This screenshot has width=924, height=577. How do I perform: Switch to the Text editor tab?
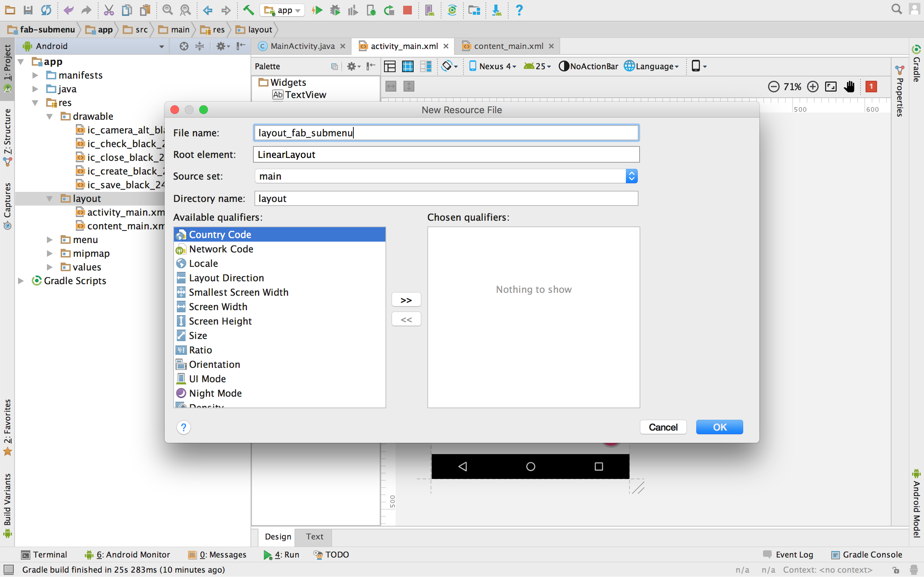point(314,537)
